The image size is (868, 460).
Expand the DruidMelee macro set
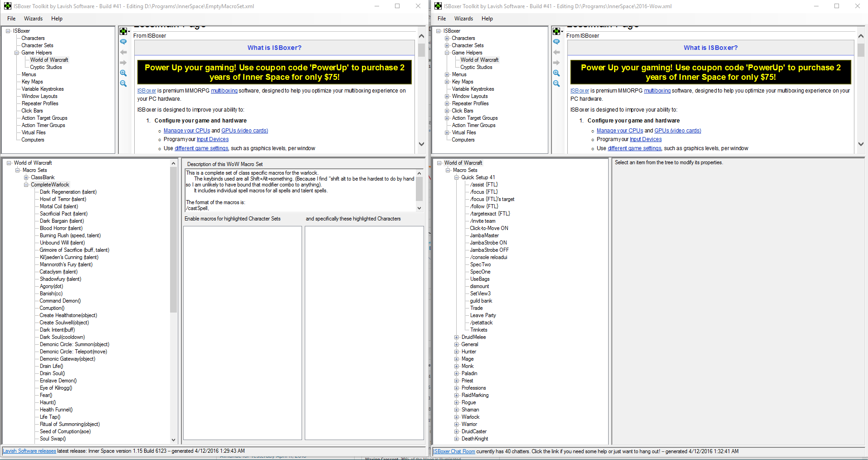point(457,337)
